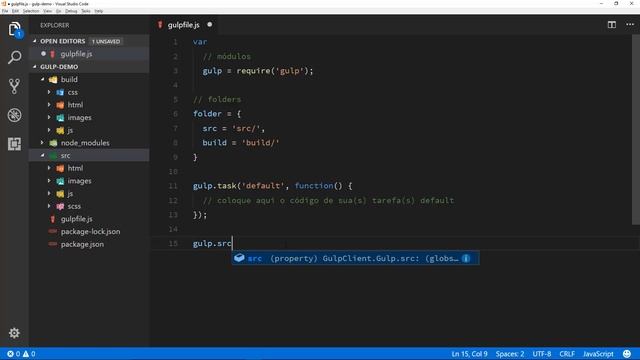The image size is (640, 360).
Task: Click the scss folder icon
Action: click(x=60, y=206)
